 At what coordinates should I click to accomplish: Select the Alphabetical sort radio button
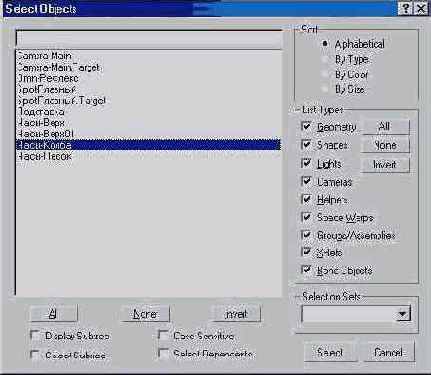click(325, 44)
